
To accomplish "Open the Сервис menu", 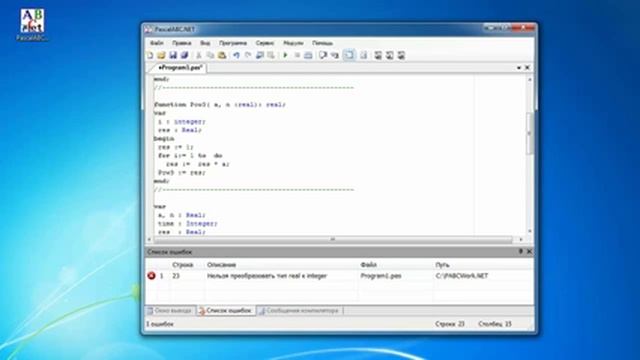I will [265, 43].
